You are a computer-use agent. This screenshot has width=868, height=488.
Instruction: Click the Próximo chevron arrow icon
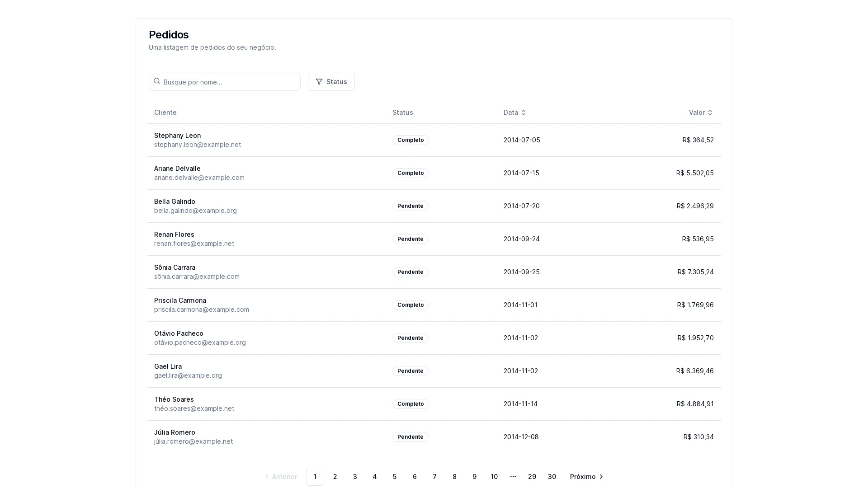[x=601, y=477]
